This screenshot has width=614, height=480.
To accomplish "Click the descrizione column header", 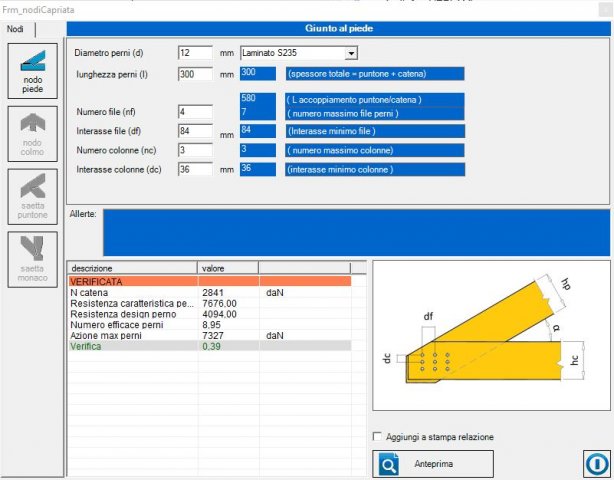I will click(132, 268).
